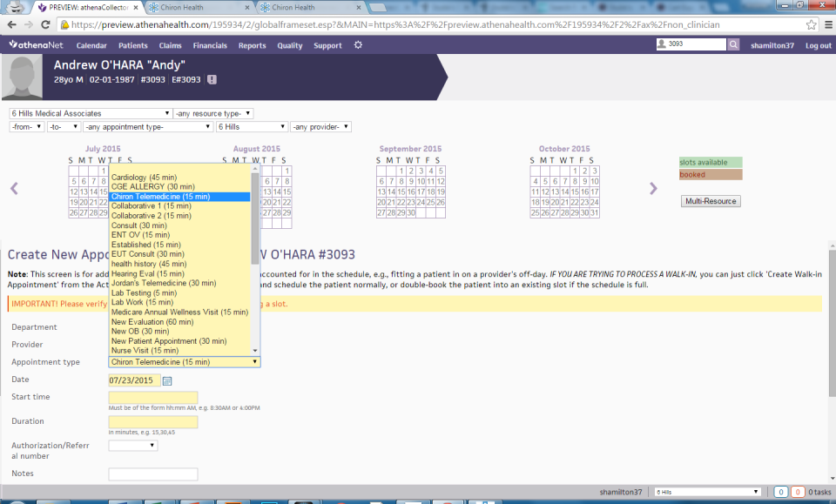Click the athenaNet logo
This screenshot has height=504, width=836.
coord(36,44)
